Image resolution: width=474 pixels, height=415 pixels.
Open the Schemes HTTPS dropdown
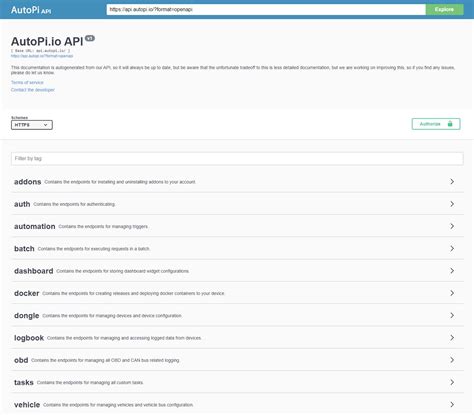pos(32,125)
